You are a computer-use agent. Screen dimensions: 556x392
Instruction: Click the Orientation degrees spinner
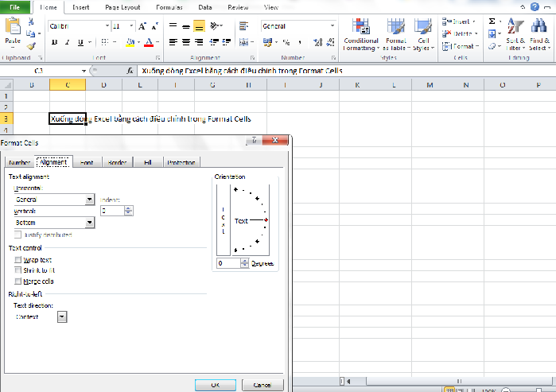(x=245, y=263)
